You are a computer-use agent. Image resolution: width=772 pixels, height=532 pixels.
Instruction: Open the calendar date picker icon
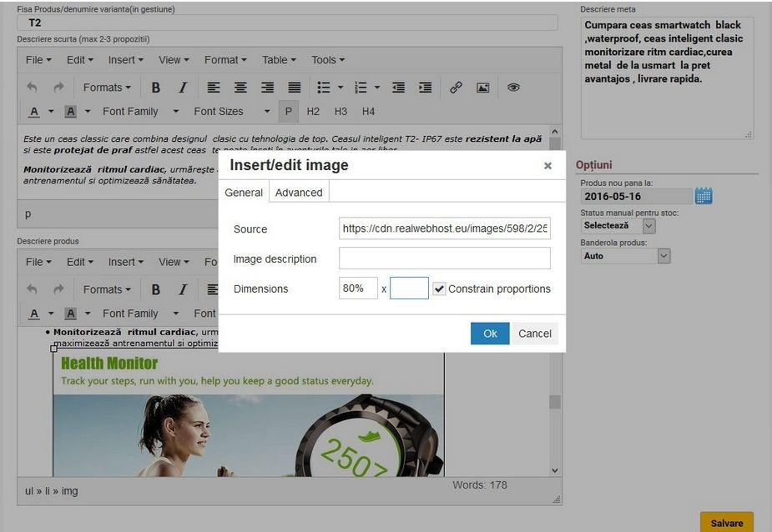(x=704, y=196)
